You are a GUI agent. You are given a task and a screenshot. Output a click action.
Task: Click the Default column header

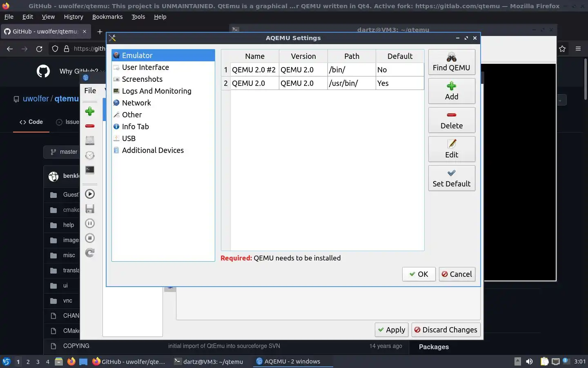point(400,56)
